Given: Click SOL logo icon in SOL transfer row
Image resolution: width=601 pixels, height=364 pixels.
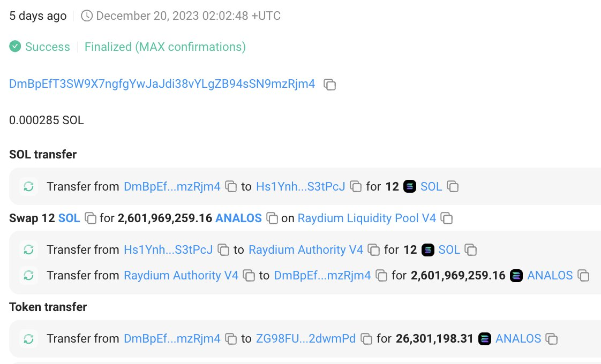Looking at the screenshot, I should tap(410, 187).
